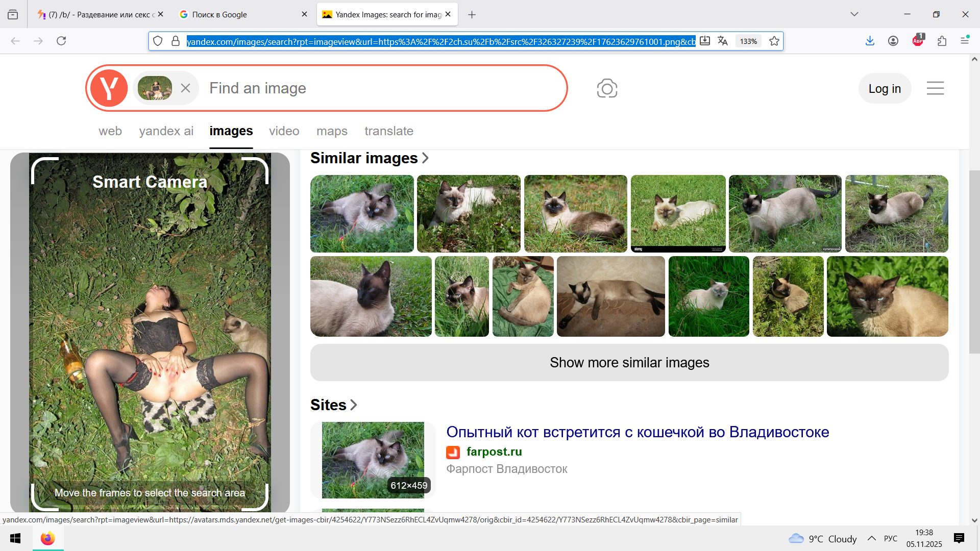Viewport: 980px width, 551px height.
Task: Open the extensions puzzle icon
Action: tap(942, 41)
